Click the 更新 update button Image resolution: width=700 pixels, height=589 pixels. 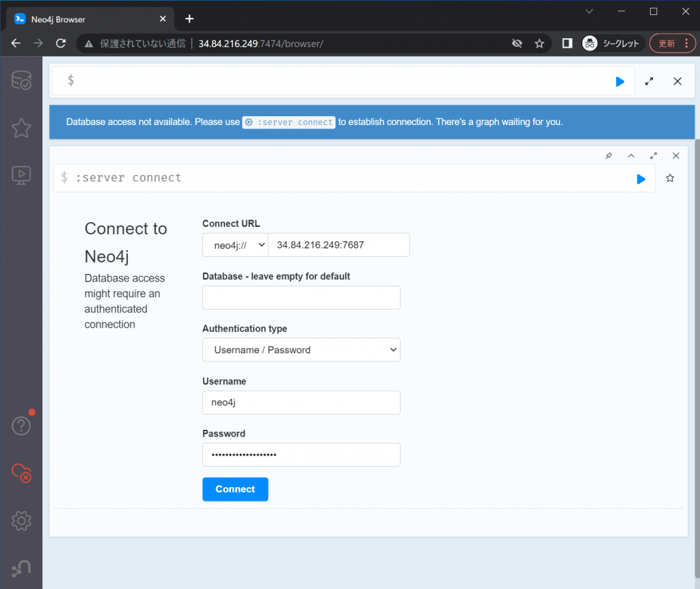(667, 43)
